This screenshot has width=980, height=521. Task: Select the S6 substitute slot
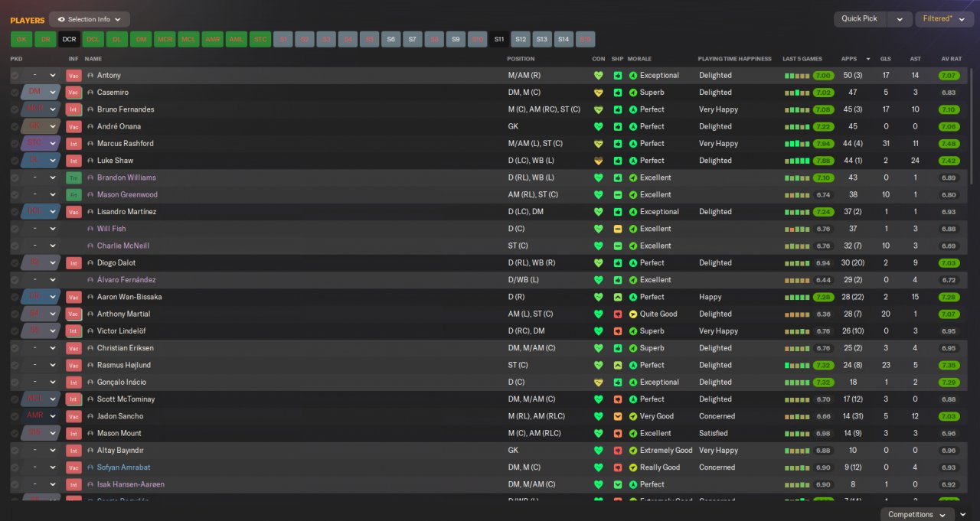pos(390,39)
